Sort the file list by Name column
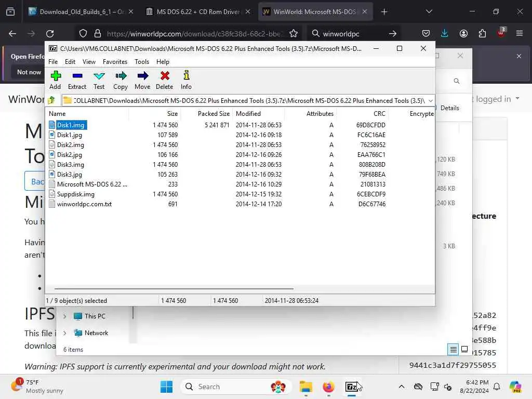 (87, 114)
